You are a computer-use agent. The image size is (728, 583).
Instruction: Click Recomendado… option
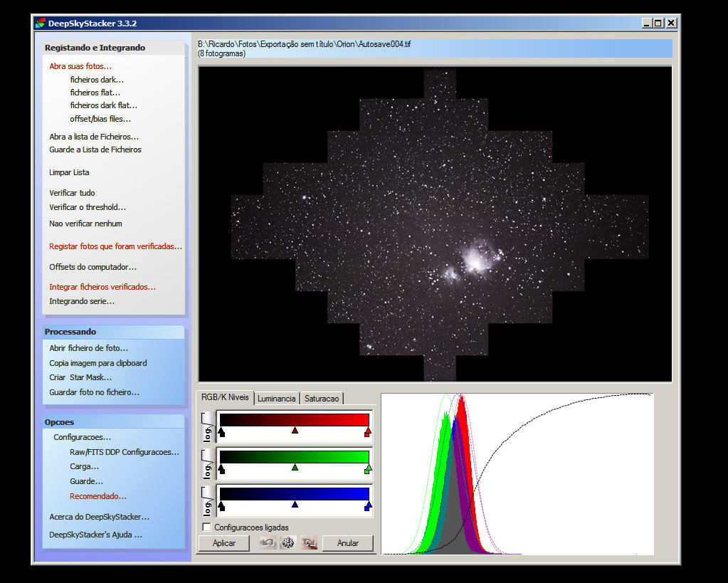(98, 496)
